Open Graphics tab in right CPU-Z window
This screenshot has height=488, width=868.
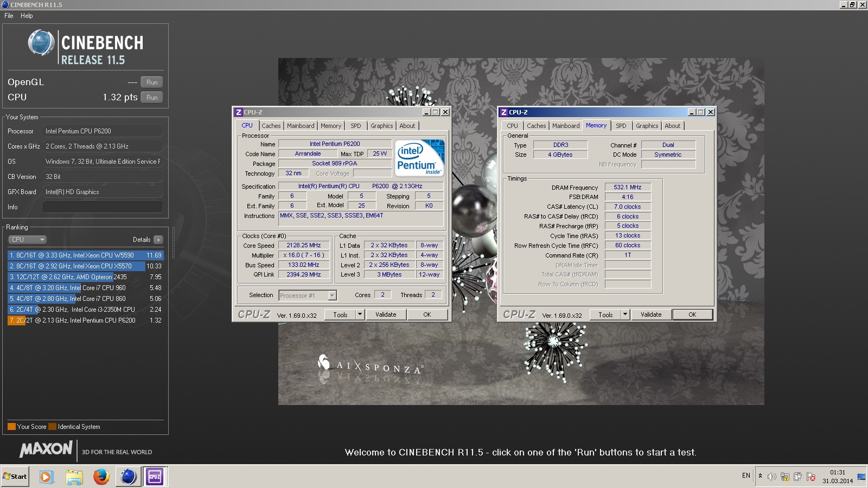[647, 126]
